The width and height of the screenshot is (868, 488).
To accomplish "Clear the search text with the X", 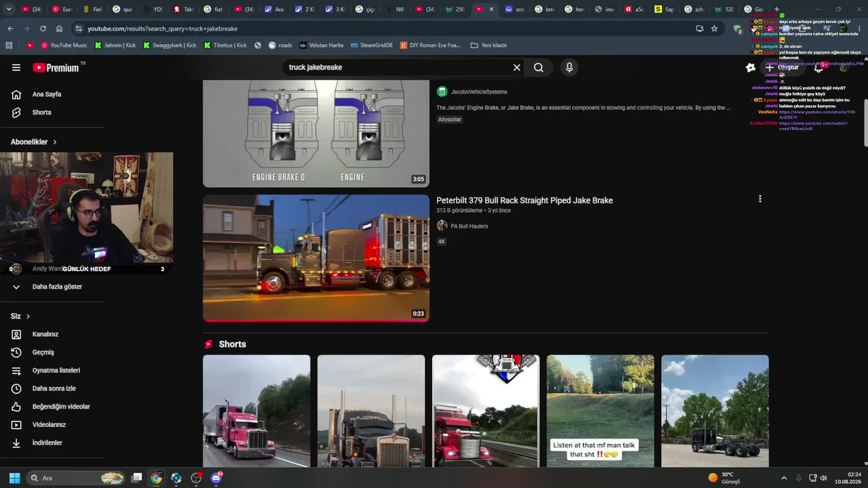I will tap(517, 68).
